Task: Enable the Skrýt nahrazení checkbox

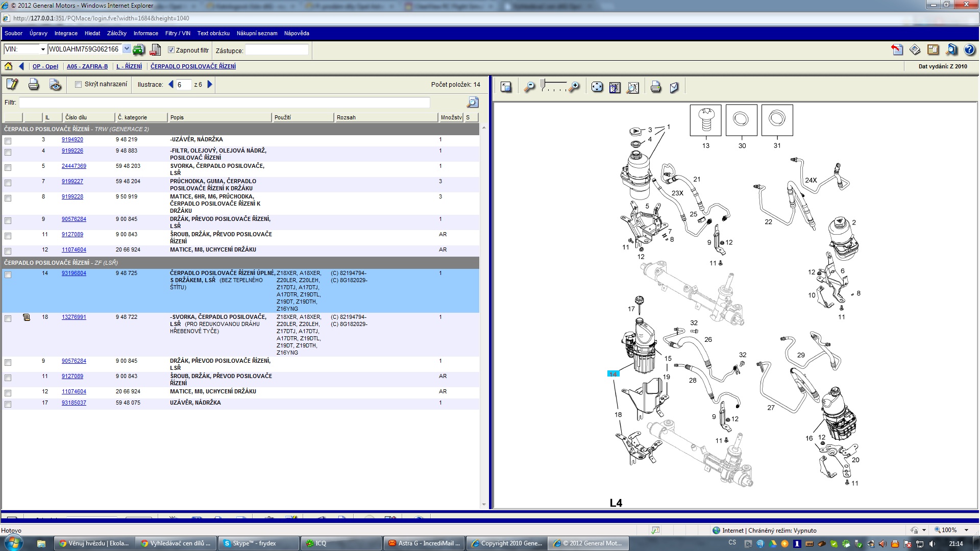Action: [x=78, y=85]
